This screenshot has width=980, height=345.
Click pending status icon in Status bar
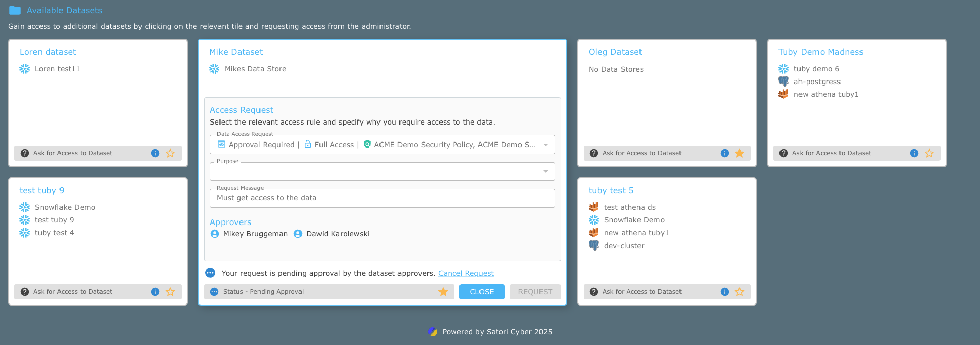tap(214, 292)
